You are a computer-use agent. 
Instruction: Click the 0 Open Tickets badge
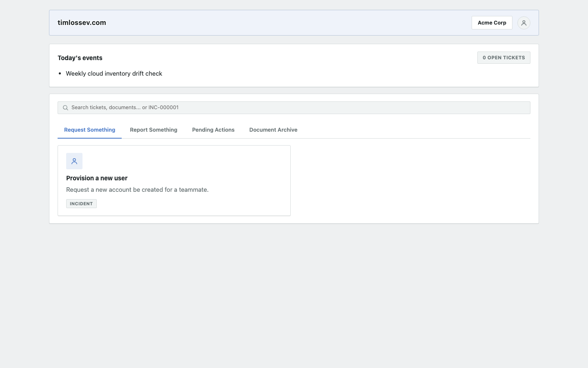[503, 58]
